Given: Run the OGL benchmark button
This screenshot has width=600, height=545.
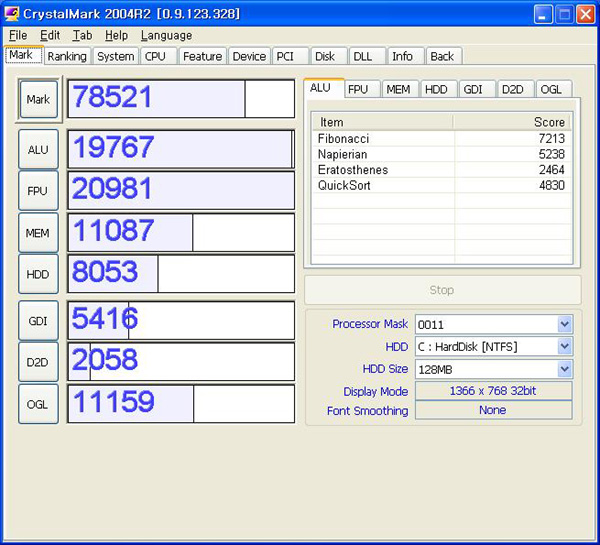Looking at the screenshot, I should tap(38, 404).
